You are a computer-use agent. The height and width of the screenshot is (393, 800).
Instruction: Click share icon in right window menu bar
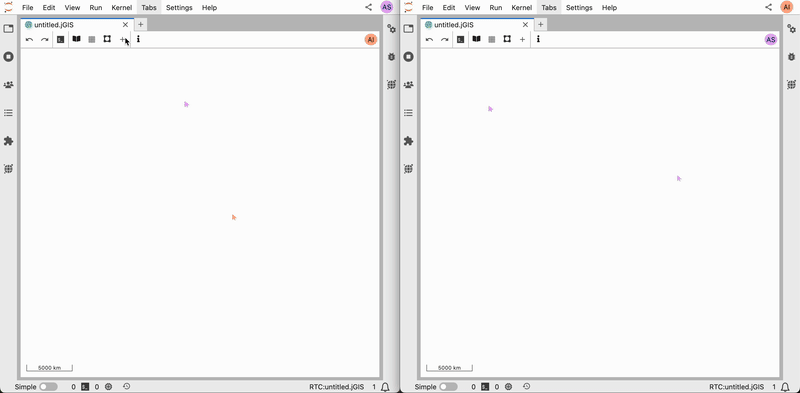tap(768, 7)
